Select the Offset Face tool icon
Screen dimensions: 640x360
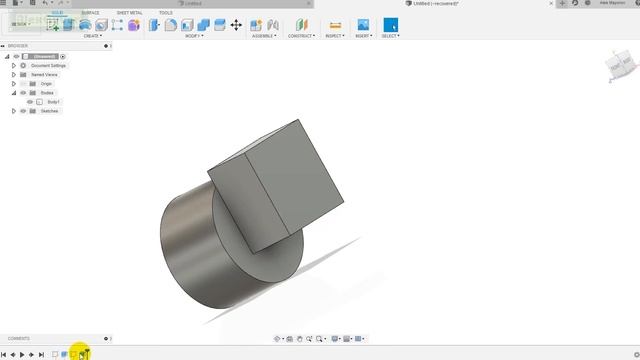click(220, 25)
